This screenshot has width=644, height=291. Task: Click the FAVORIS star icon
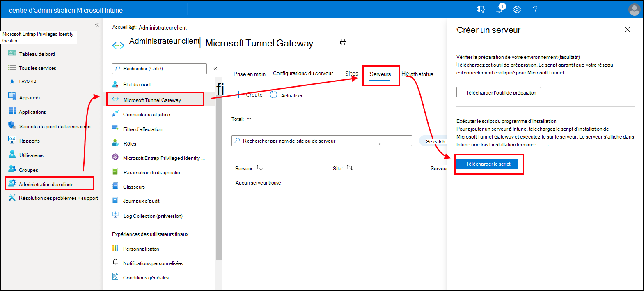[12, 81]
